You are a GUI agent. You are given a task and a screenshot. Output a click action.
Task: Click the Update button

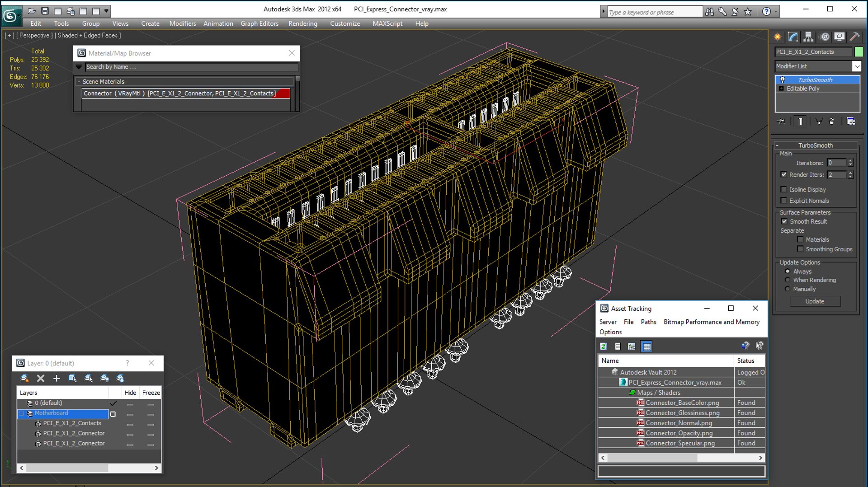(815, 301)
